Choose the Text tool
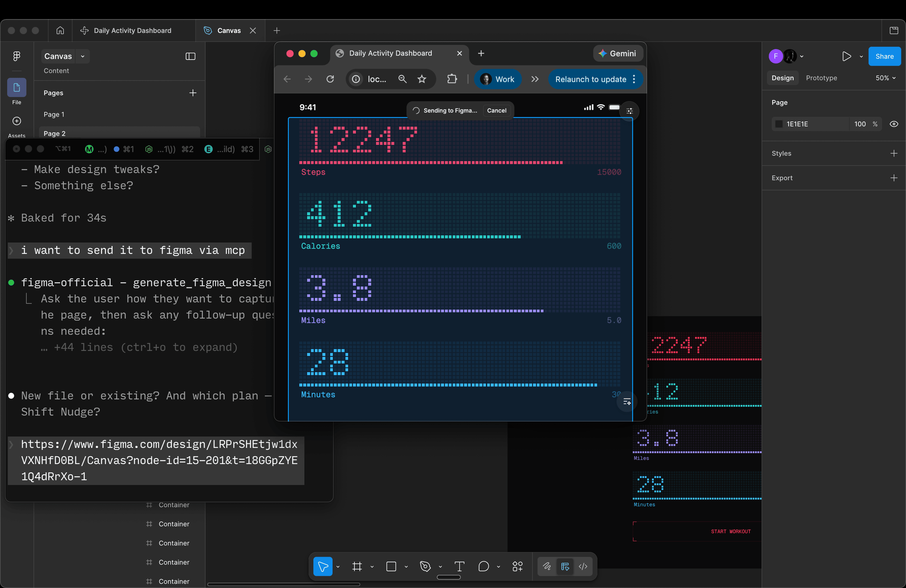The height and width of the screenshot is (588, 906). click(459, 566)
